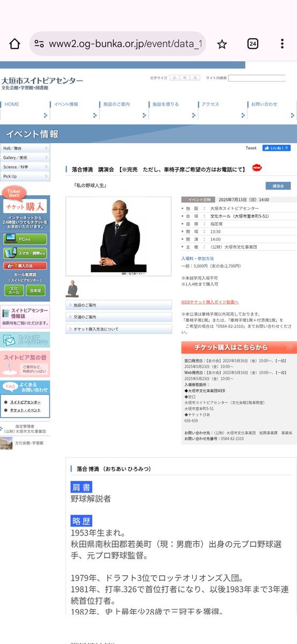
Task: Set text size to 中
Action: click(184, 78)
